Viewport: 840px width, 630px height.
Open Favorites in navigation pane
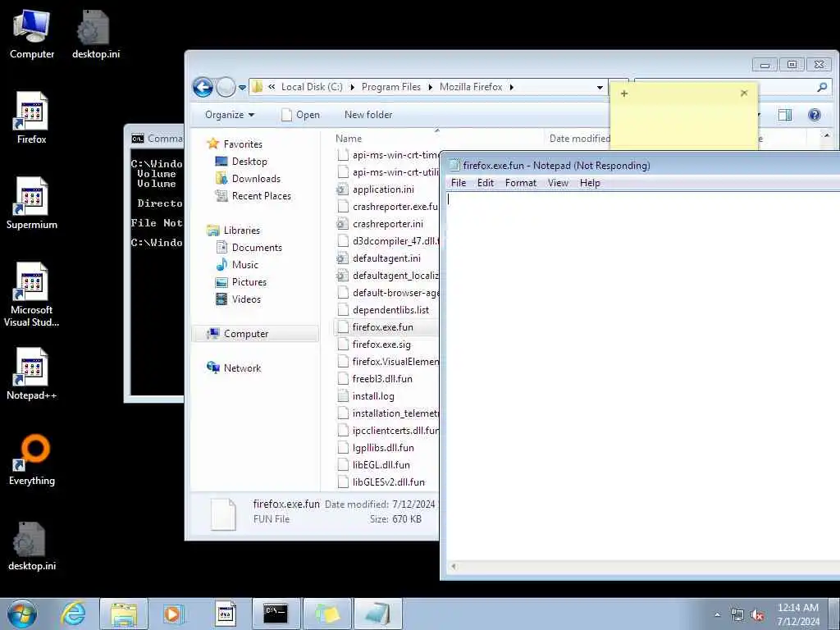click(x=243, y=144)
